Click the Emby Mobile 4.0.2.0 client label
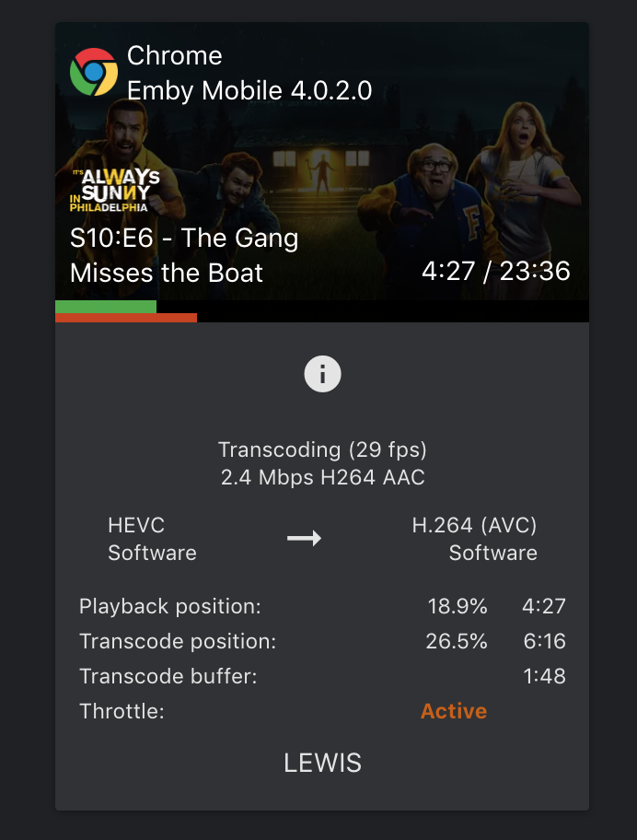This screenshot has width=637, height=840. (249, 90)
